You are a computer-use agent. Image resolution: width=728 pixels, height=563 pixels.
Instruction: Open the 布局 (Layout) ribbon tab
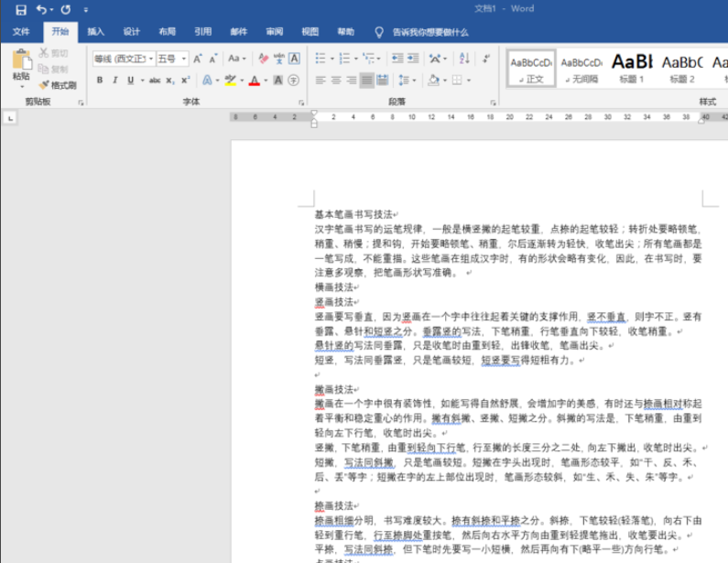pyautogui.click(x=167, y=32)
